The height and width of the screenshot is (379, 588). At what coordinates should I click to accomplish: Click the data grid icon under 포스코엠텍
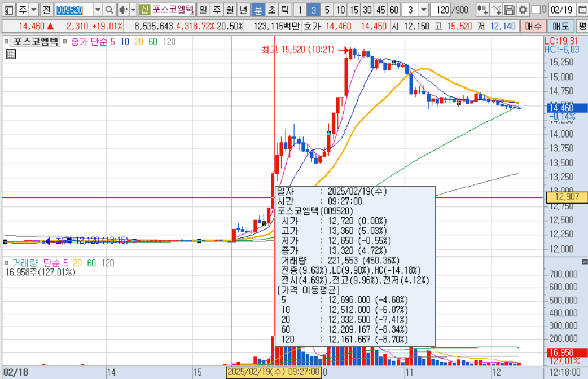[x=11, y=54]
